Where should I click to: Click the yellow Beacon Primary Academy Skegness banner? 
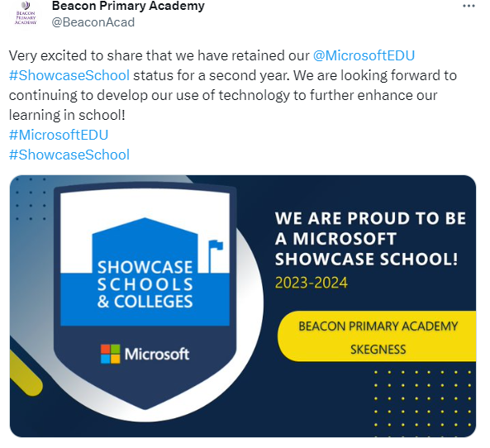[x=377, y=336]
